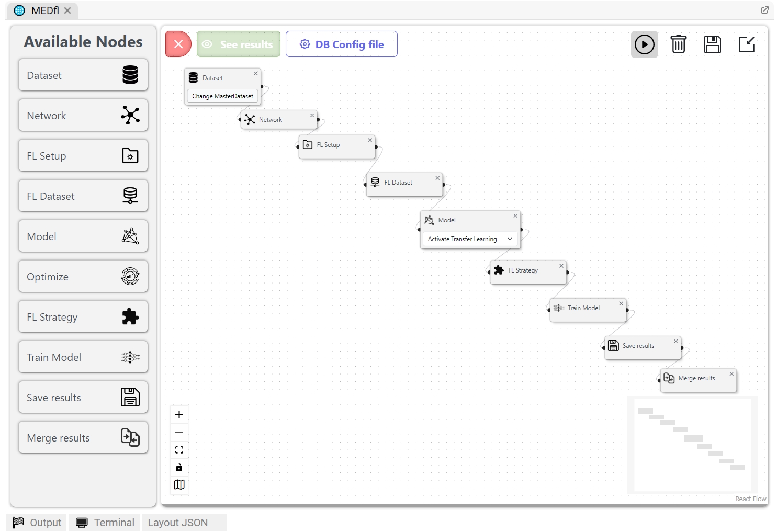777x532 pixels.
Task: Fit view using the brackets icon
Action: click(179, 450)
